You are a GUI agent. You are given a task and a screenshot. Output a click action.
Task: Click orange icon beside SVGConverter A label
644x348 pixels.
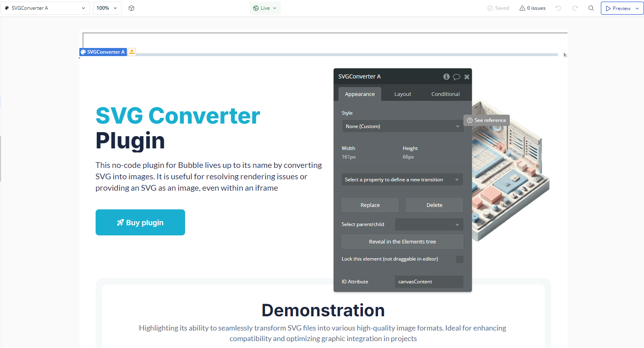point(132,52)
